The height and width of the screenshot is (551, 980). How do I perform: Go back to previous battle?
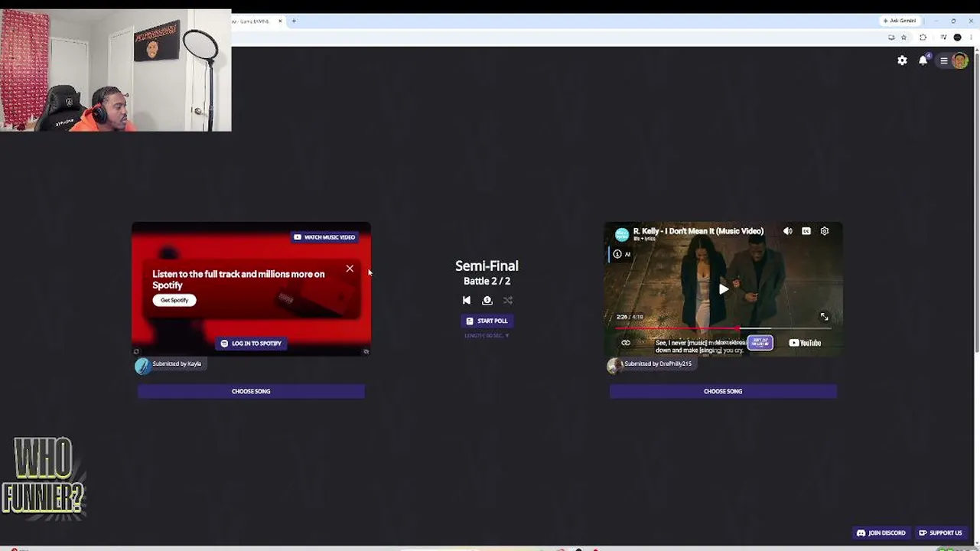pos(467,300)
